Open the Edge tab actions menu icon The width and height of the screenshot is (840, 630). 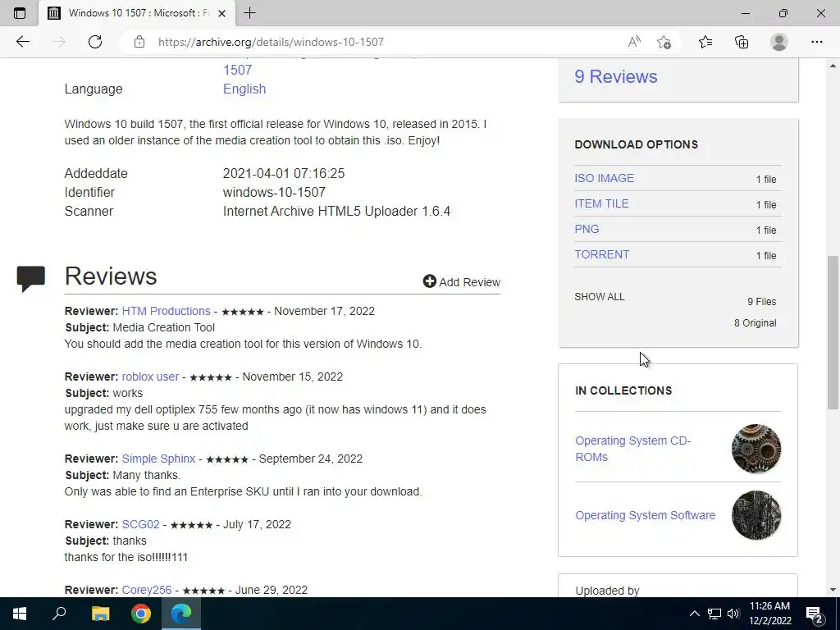point(20,13)
